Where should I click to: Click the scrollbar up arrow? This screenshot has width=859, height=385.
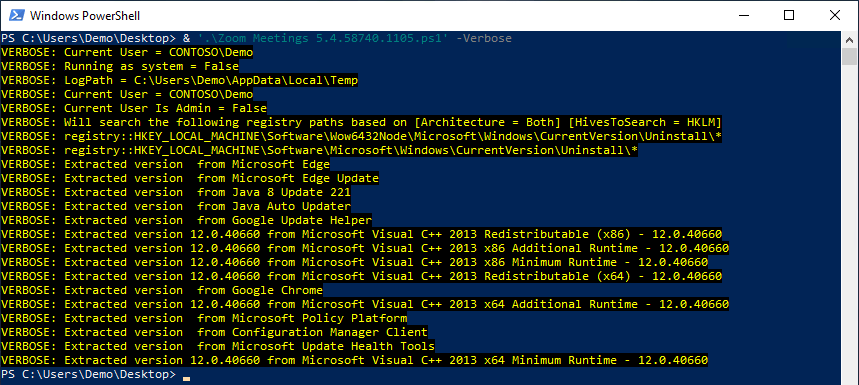click(x=850, y=39)
